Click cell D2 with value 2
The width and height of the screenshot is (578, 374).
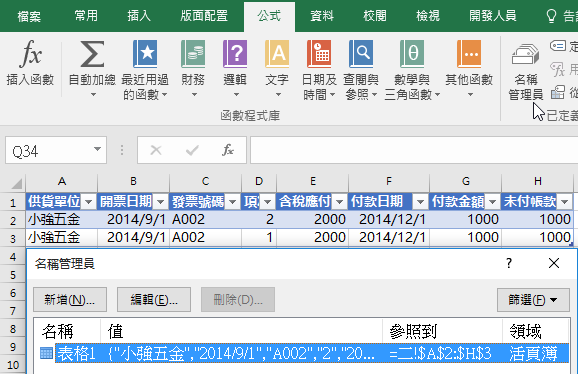[x=259, y=220]
